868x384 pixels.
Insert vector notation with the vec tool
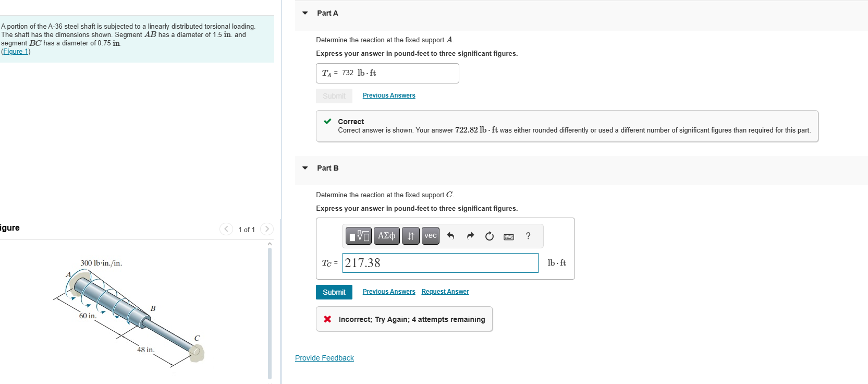[430, 236]
